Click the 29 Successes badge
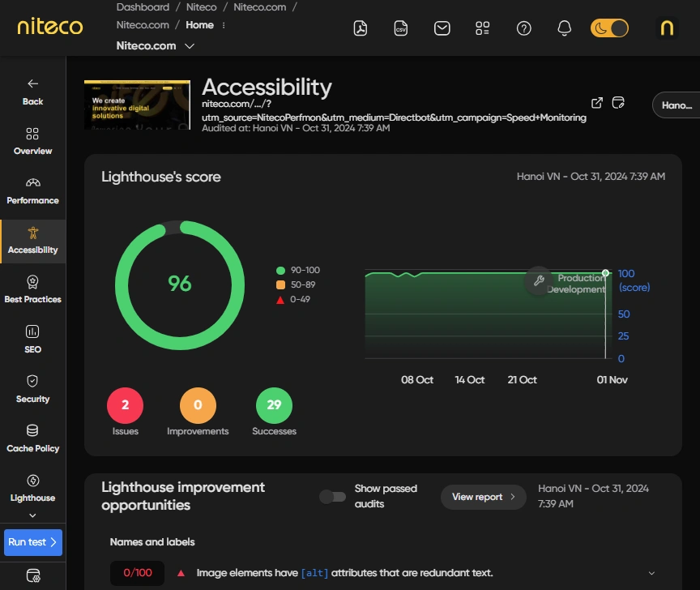700x590 pixels. 274,405
